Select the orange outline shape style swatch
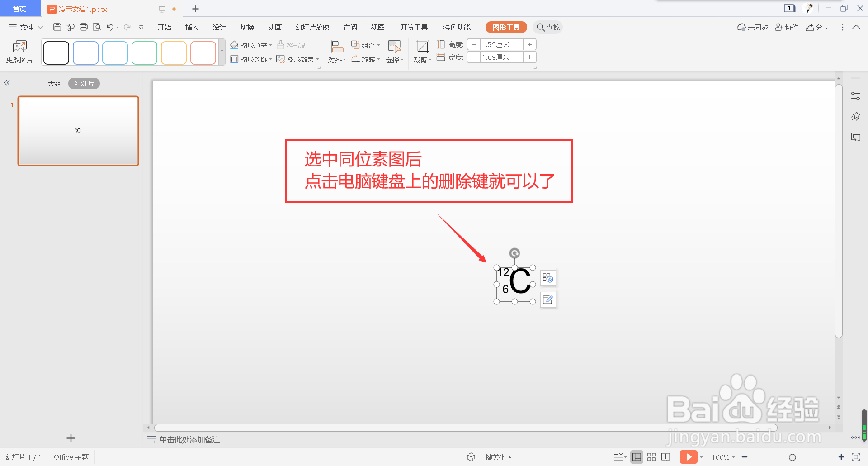868x466 pixels. point(174,52)
